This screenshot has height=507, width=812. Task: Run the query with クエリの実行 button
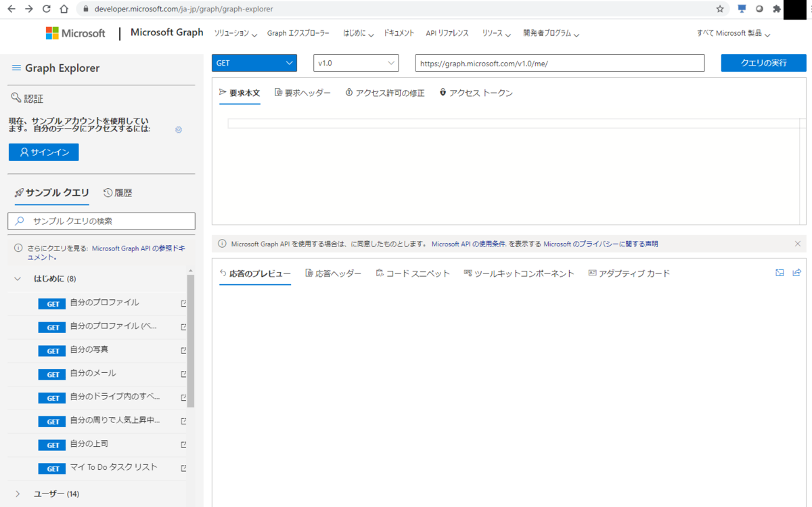763,63
